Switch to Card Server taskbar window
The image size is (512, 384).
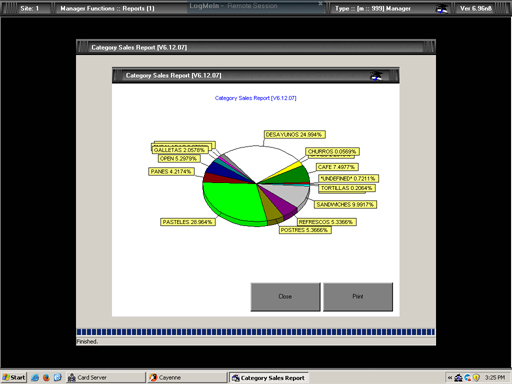[106, 377]
